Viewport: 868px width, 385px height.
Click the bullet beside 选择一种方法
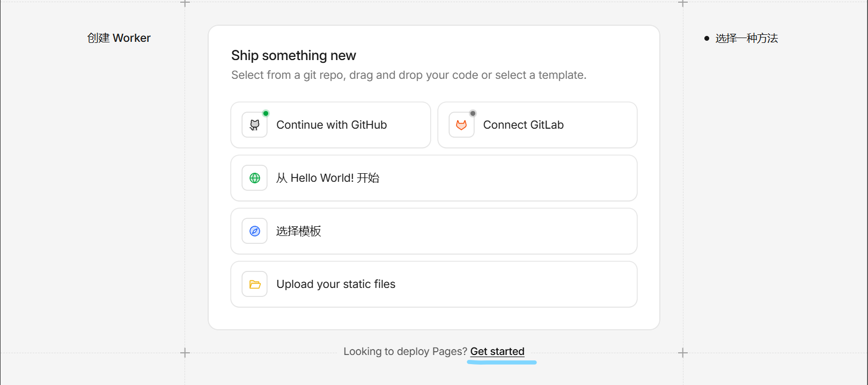[x=707, y=39]
